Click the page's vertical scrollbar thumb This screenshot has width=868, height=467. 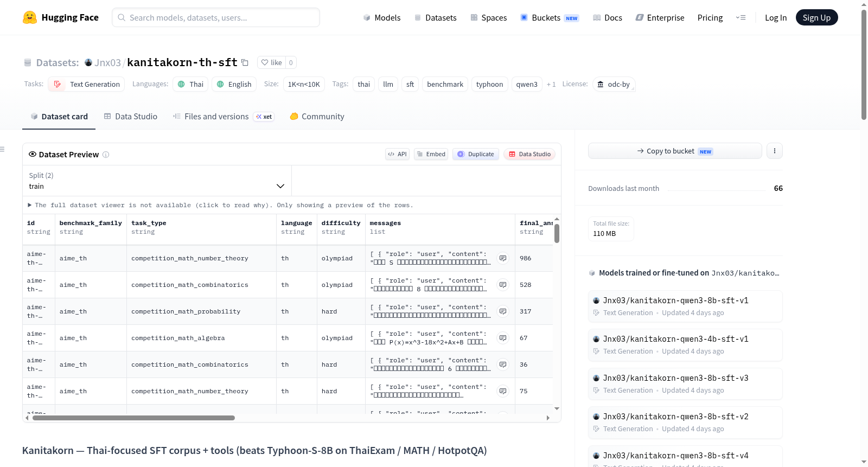864,65
